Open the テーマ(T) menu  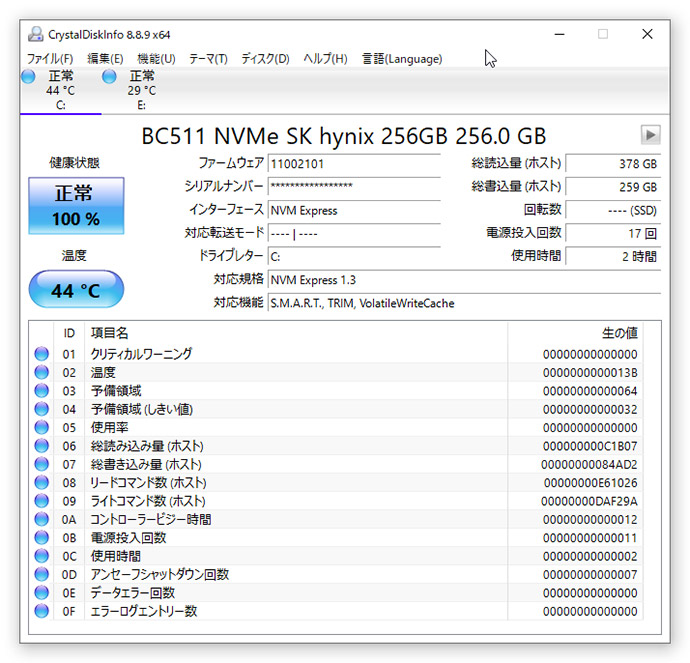208,59
